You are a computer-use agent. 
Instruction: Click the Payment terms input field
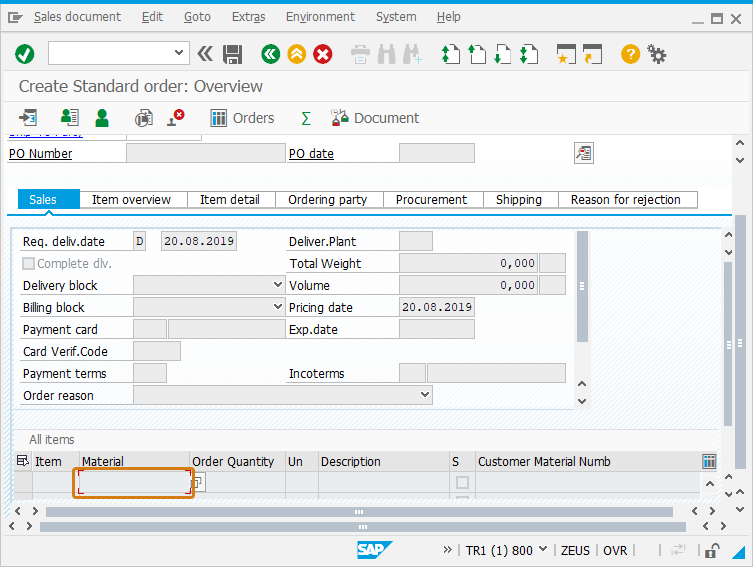[150, 373]
